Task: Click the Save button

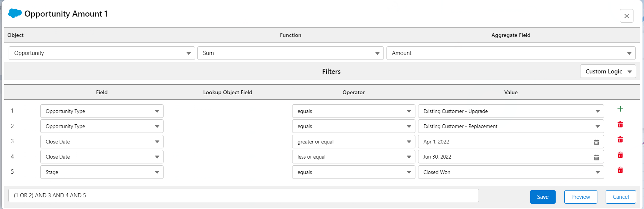Action: click(x=542, y=197)
